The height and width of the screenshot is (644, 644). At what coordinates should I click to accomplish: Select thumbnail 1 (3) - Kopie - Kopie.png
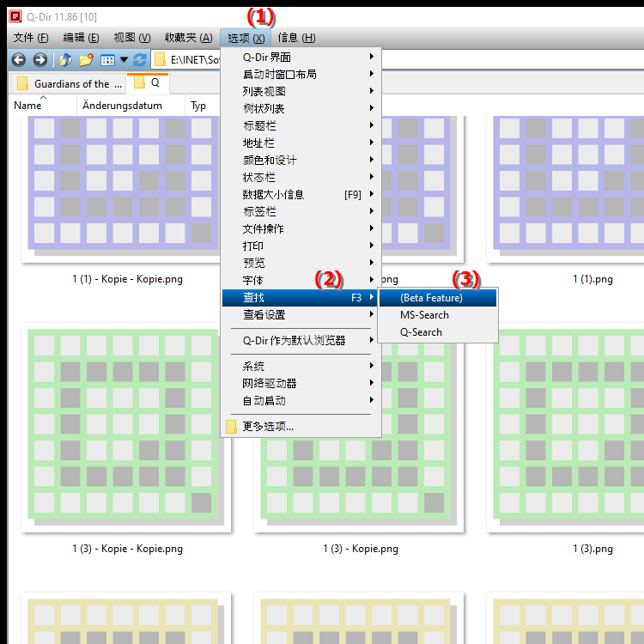click(126, 428)
